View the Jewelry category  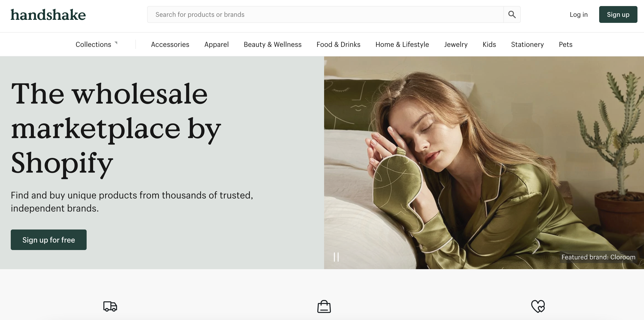(x=456, y=44)
